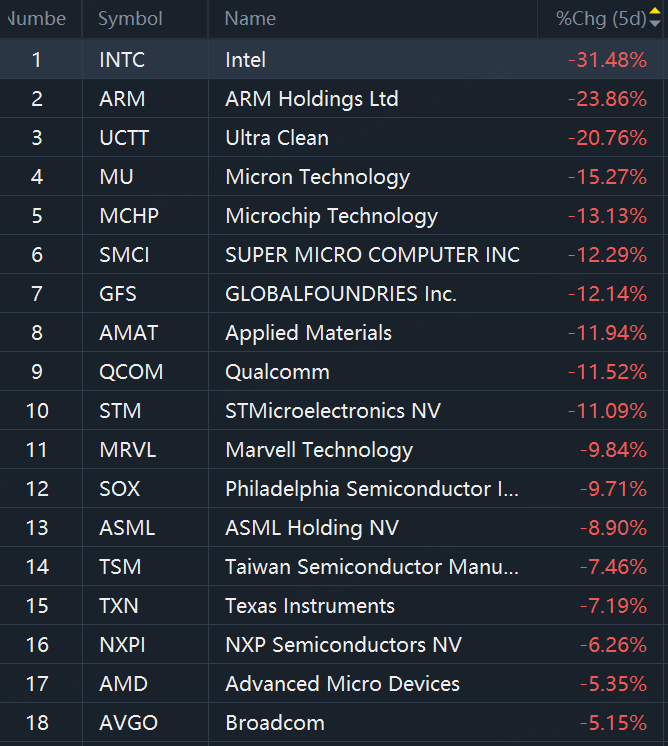Open the Qualcomm stock name

(x=277, y=372)
